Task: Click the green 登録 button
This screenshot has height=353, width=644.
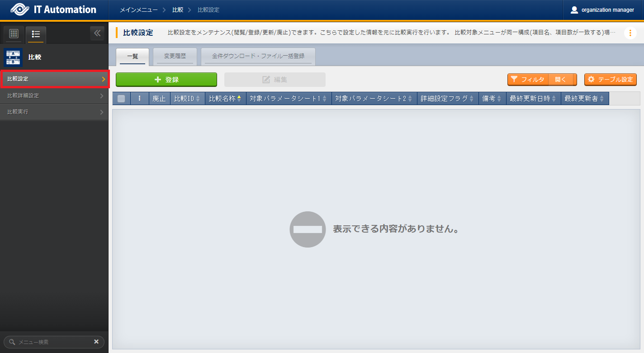Action: click(x=166, y=80)
